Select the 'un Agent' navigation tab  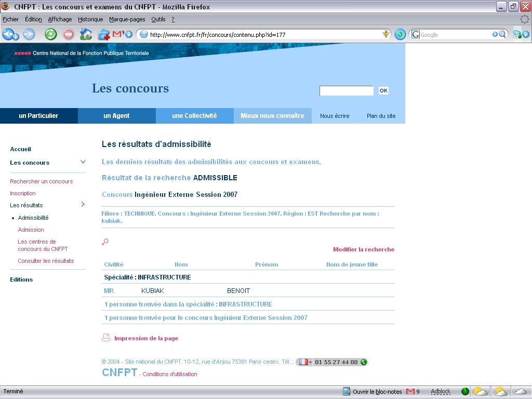[116, 116]
